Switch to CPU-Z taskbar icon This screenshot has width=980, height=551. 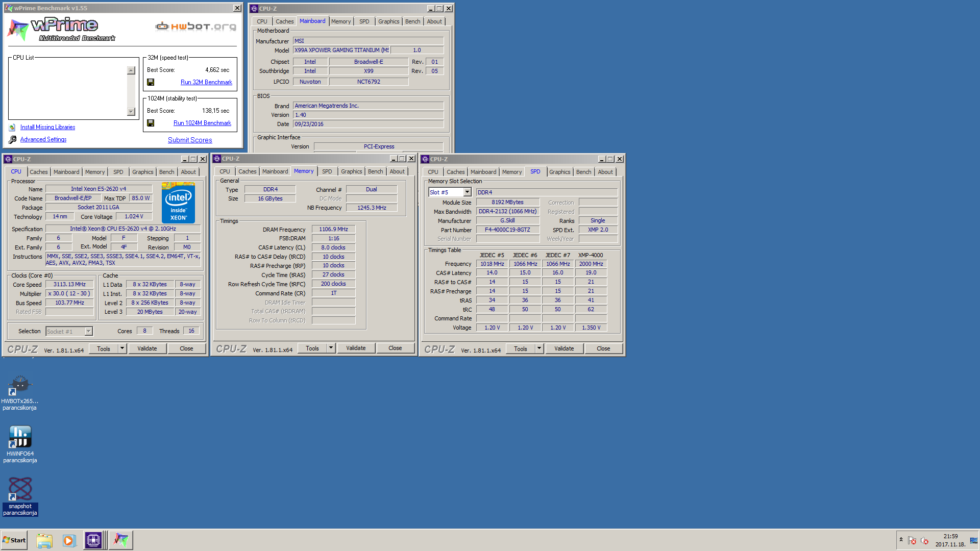[x=93, y=540]
